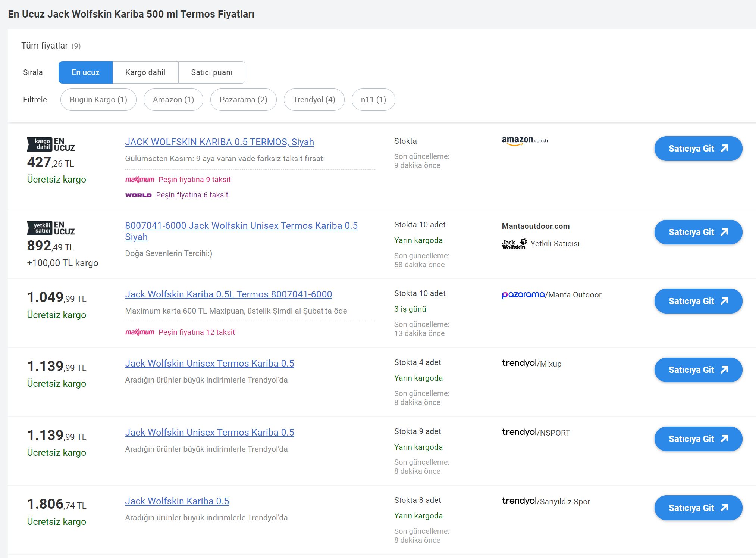Filter by Bugün Kargo (1)

pos(98,100)
